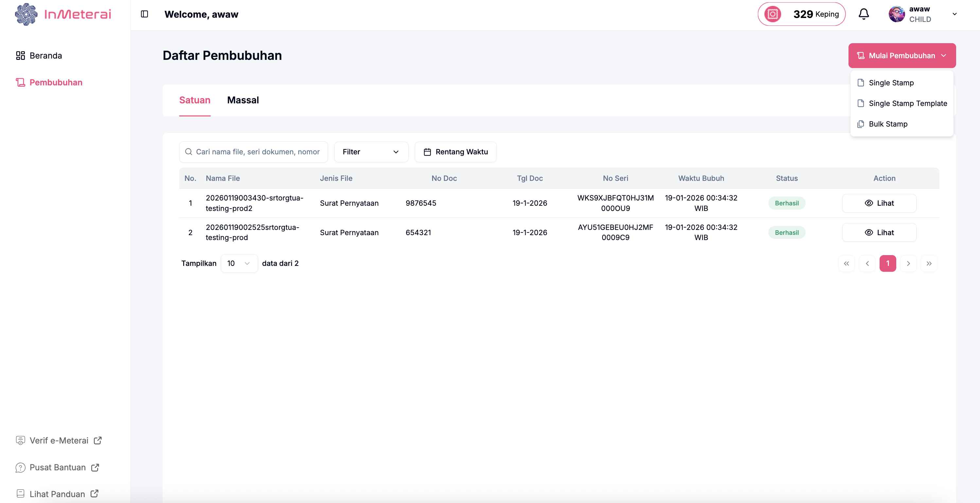The image size is (980, 503).
Task: Select Single Stamp Template menu item
Action: tap(907, 103)
